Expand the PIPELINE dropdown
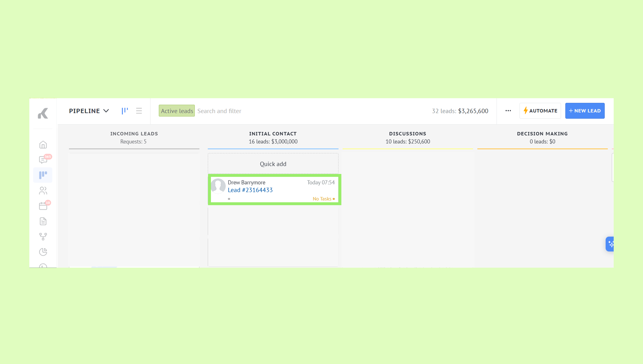The height and width of the screenshot is (364, 643). (89, 111)
